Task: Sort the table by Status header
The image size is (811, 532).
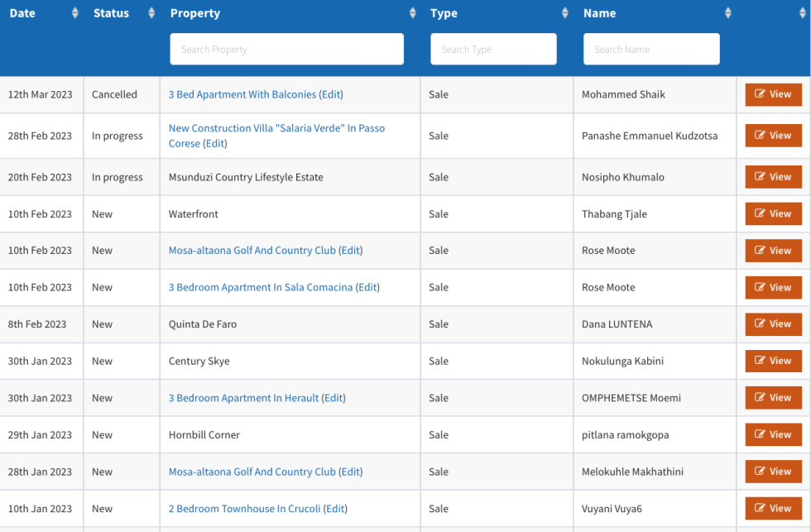Action: [112, 13]
